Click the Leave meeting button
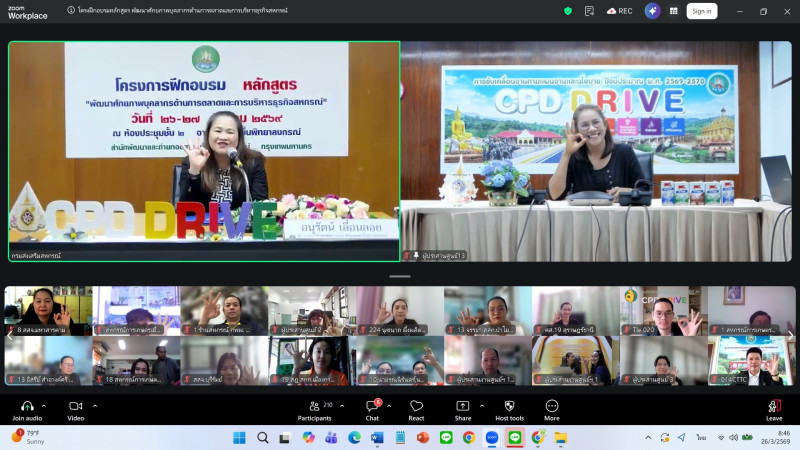Image resolution: width=800 pixels, height=450 pixels. (773, 408)
